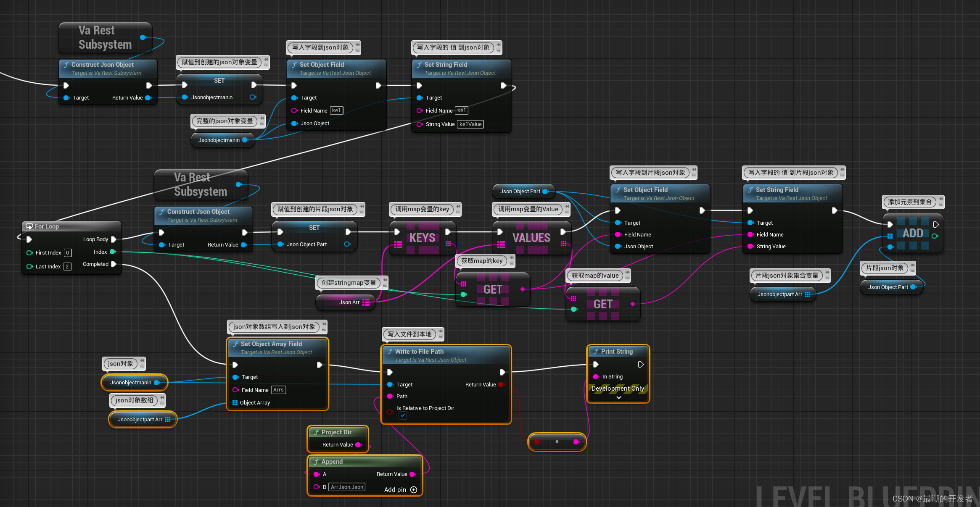980x507 pixels.
Task: Select the Project Dir node header
Action: point(338,432)
